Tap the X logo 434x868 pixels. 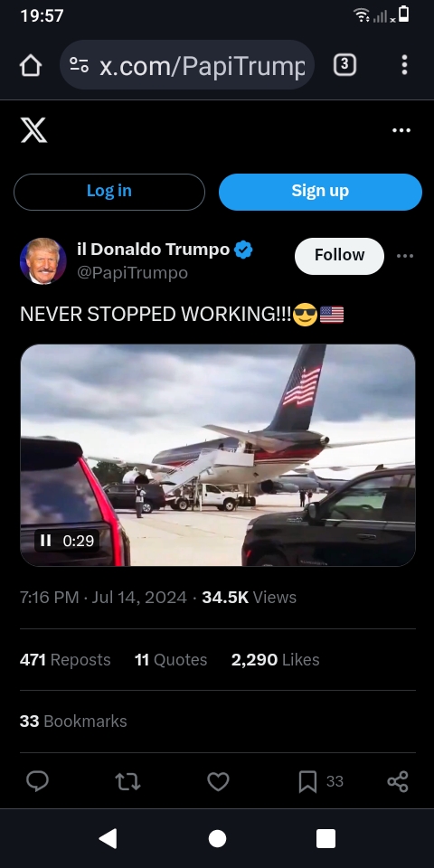(33, 130)
